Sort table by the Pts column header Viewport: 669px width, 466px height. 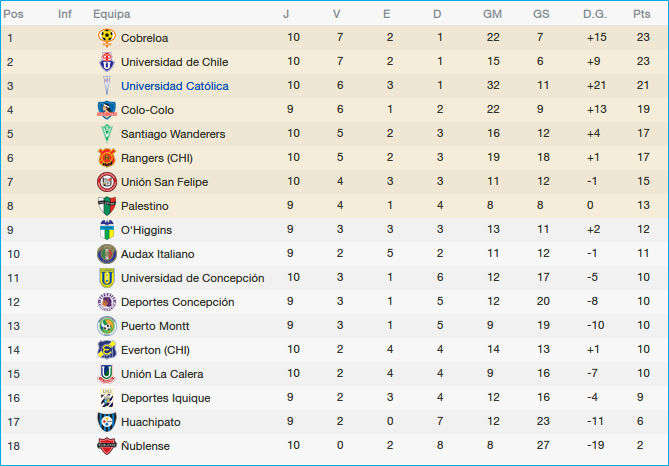click(x=641, y=14)
